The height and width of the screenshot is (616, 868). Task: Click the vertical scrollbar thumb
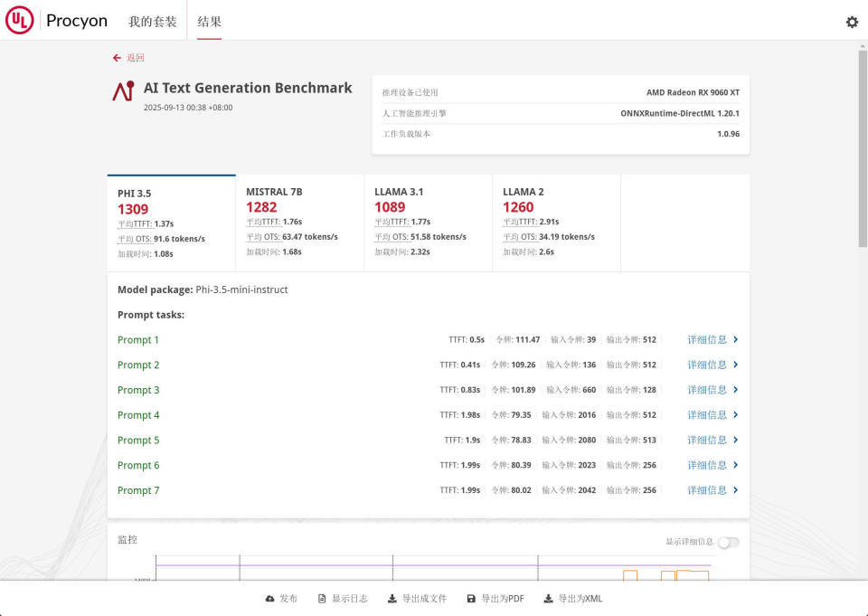pos(863,148)
